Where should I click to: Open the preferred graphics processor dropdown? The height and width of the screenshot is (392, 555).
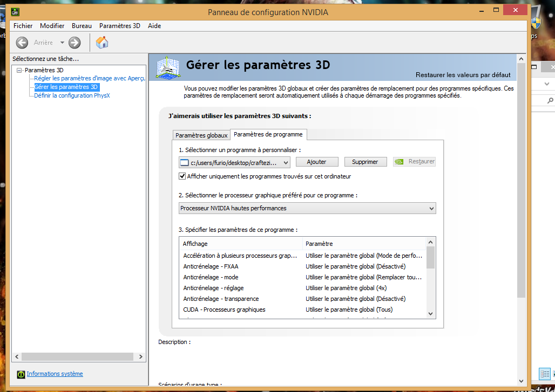307,208
